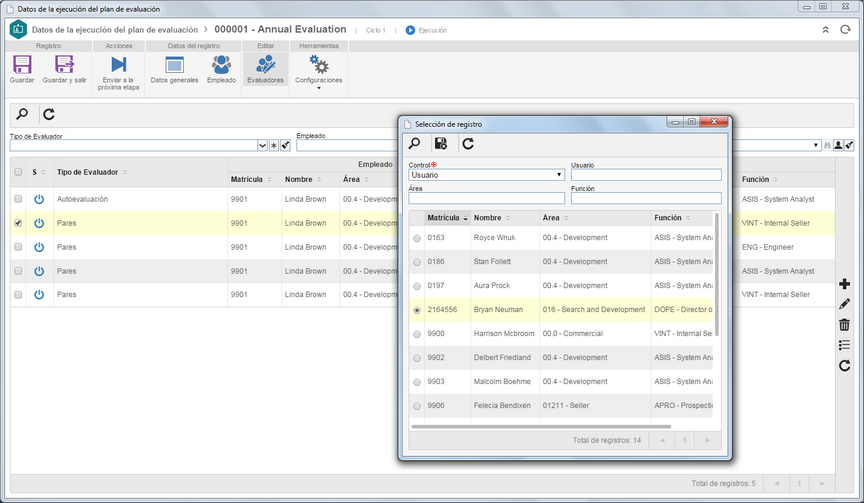Uncheck the selected Pares row checkbox

click(x=18, y=223)
